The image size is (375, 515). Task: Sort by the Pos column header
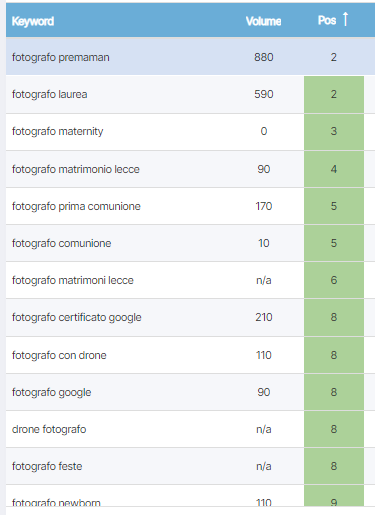pyautogui.click(x=327, y=20)
